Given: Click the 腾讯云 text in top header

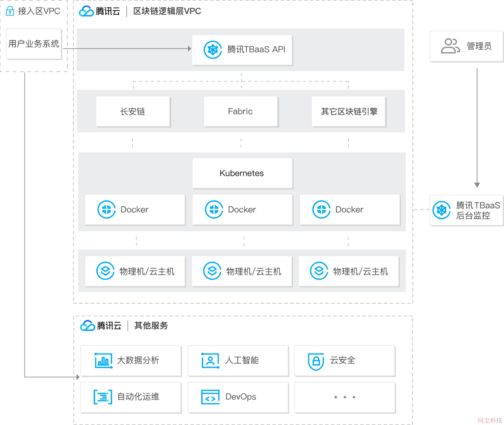Looking at the screenshot, I should coord(108,11).
